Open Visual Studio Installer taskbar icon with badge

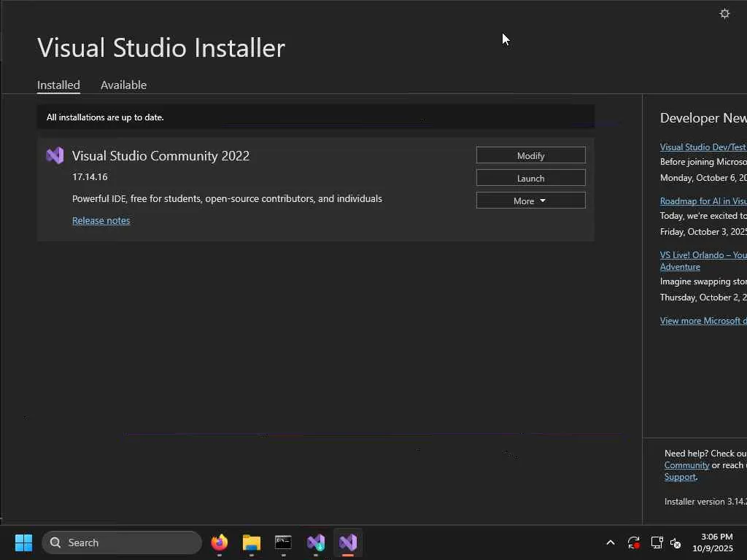point(315,542)
